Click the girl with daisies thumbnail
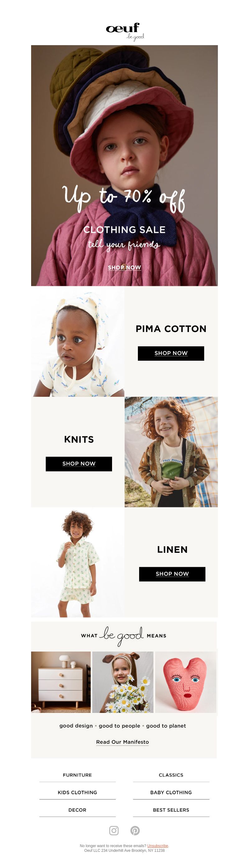This screenshot has height=868, width=249. [x=123, y=682]
